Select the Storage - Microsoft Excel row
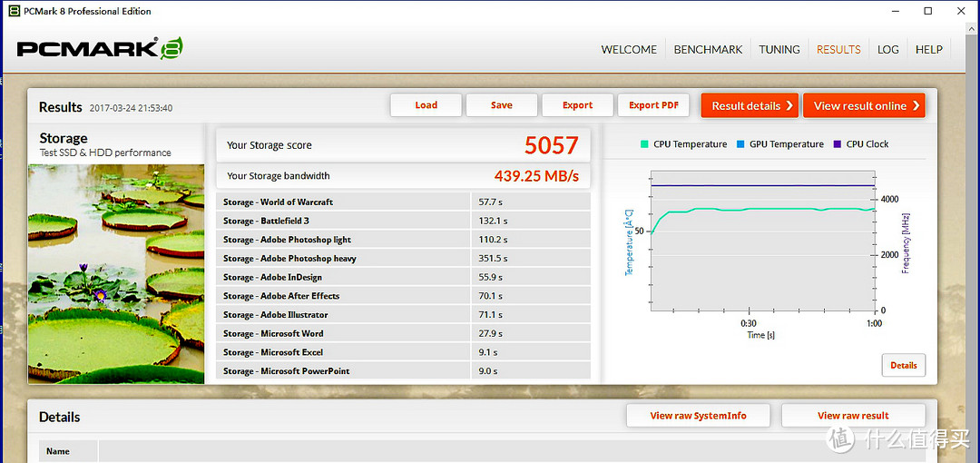Viewport: 980px width, 463px height. (x=403, y=352)
